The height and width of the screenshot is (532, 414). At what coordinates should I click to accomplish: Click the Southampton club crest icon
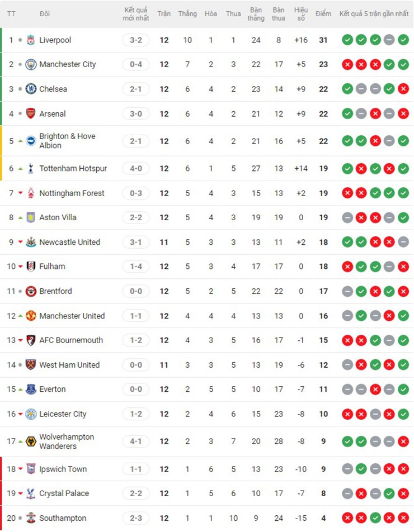(x=31, y=518)
